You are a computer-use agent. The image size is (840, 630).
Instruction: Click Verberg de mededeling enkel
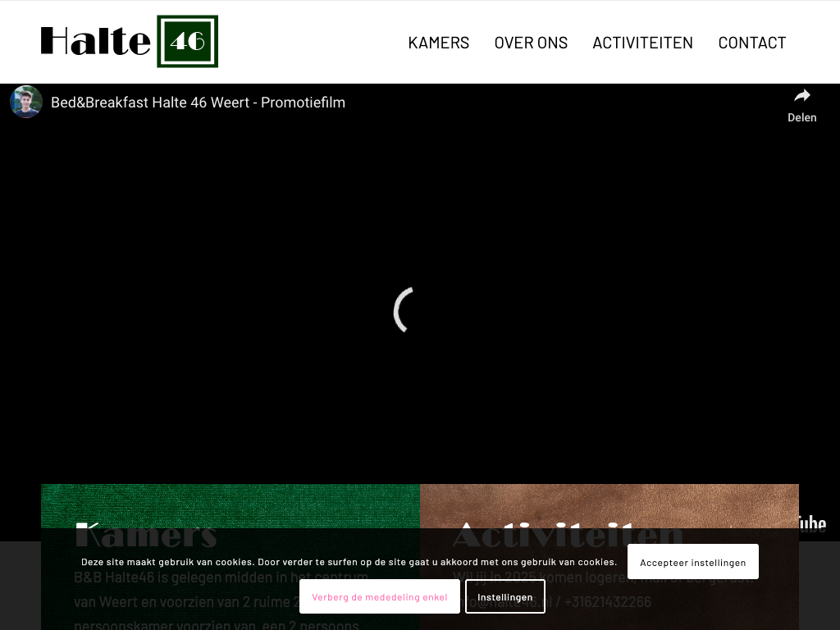click(x=379, y=597)
